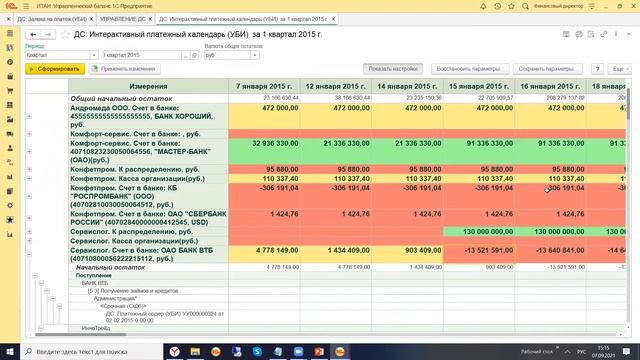This screenshot has width=640, height=360.
Task: Open the person section icon in sidebar
Action: coord(10,148)
